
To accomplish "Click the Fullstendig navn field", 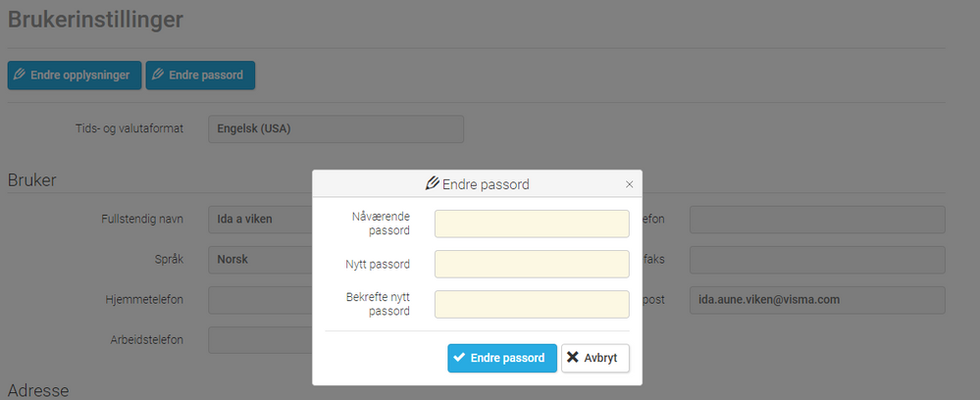I will [261, 220].
